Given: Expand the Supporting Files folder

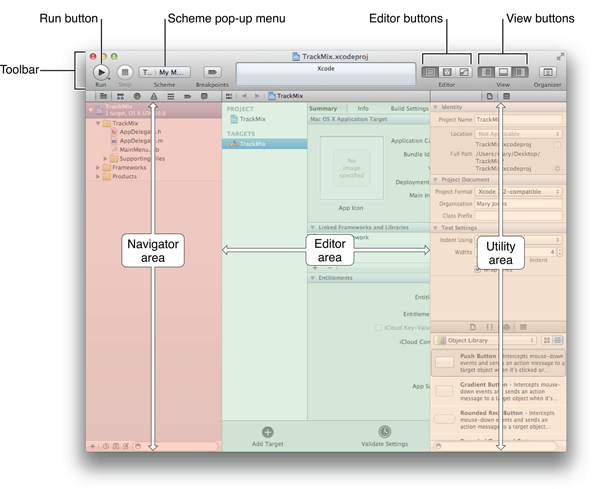Looking at the screenshot, I should tap(105, 159).
